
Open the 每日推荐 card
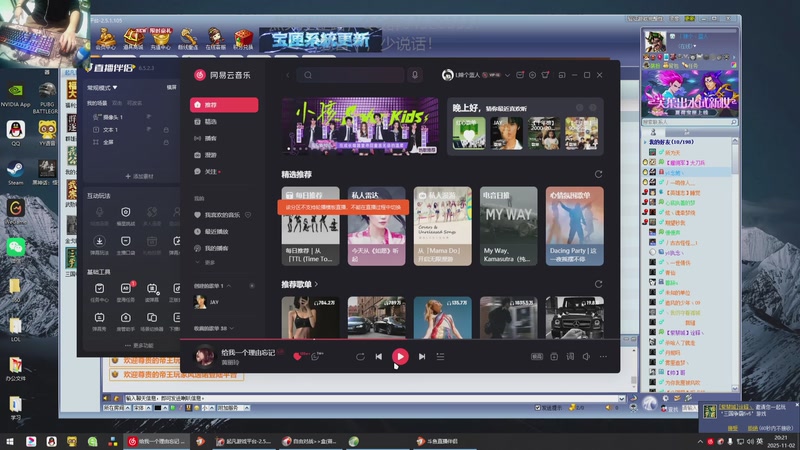pos(310,226)
